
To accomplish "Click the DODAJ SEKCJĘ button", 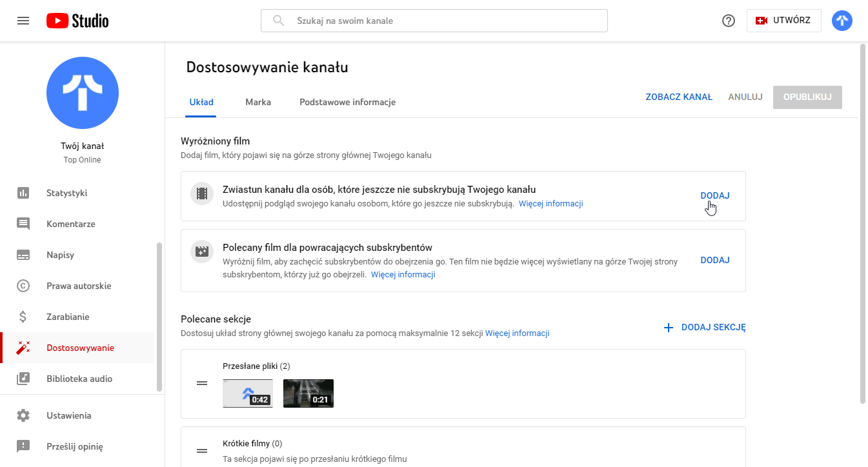I will (x=705, y=328).
